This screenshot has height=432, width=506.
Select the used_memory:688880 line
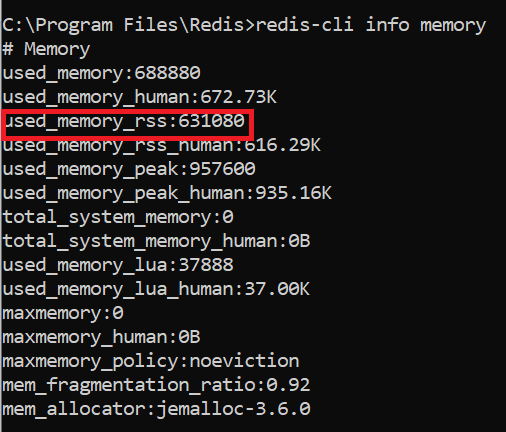tap(102, 73)
